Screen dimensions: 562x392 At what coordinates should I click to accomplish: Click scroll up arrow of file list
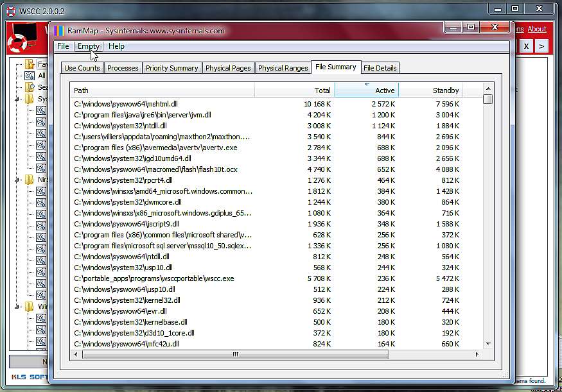tap(487, 89)
